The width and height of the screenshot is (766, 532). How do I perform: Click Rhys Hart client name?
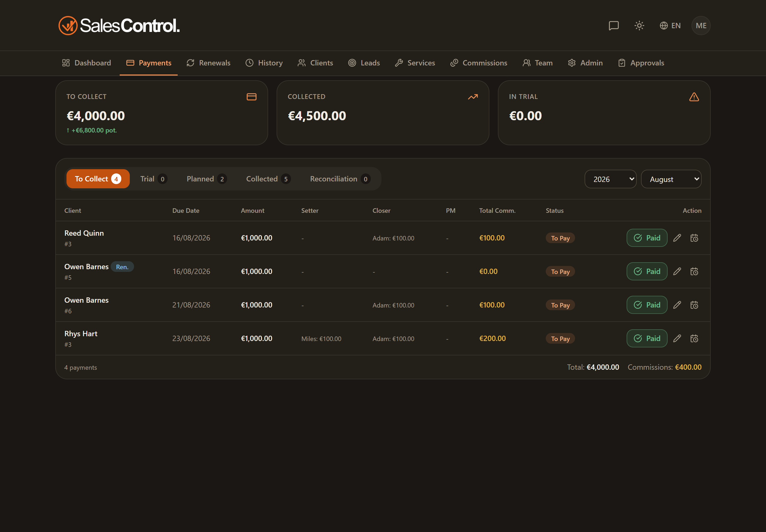81,334
